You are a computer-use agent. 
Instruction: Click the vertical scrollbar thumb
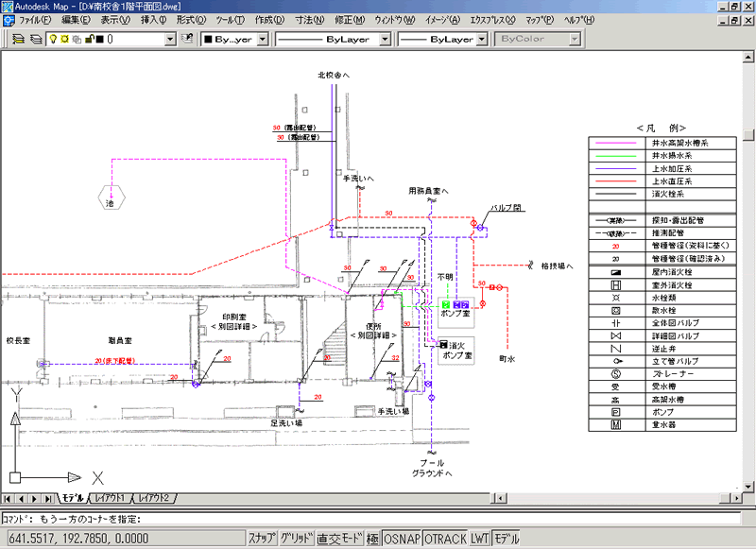coord(748,133)
